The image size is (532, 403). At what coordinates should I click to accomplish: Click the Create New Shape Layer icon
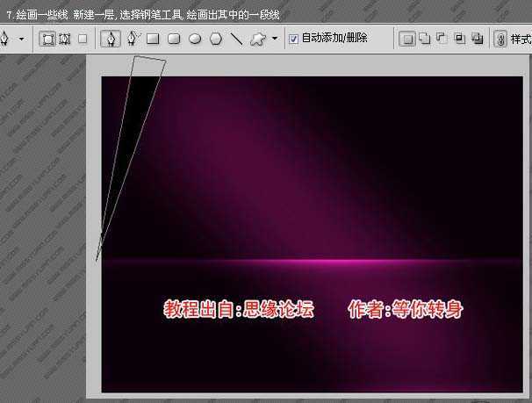coord(406,39)
